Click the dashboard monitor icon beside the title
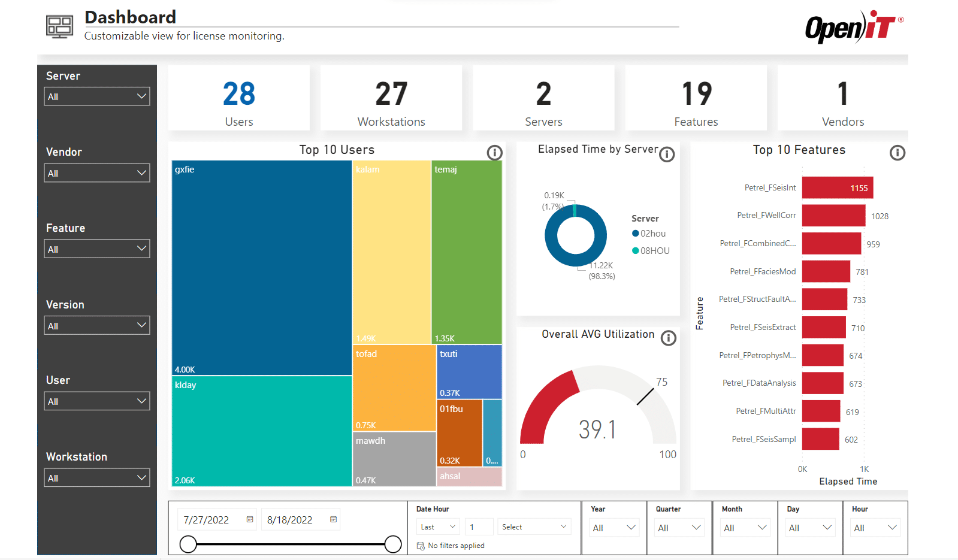The width and height of the screenshot is (958, 560). point(59,26)
